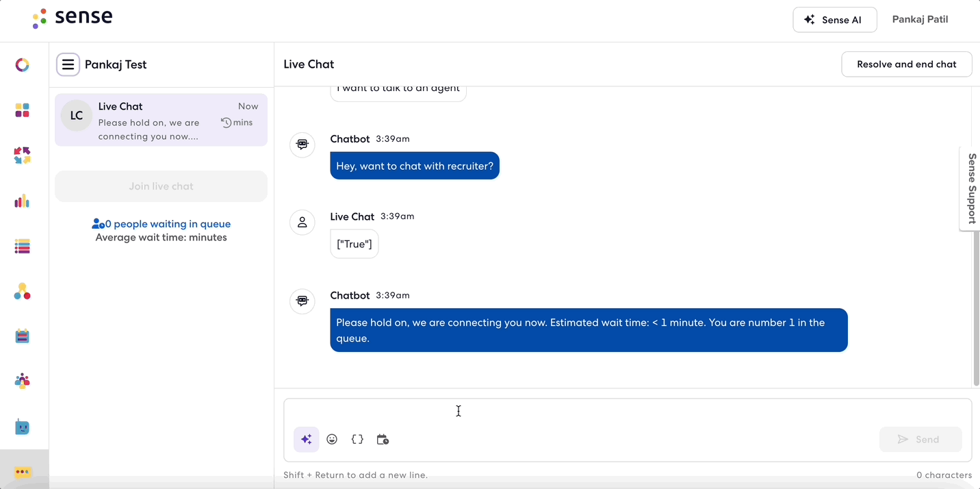Screen dimensions: 980x489
Task: Click the Sense logo
Action: click(73, 18)
